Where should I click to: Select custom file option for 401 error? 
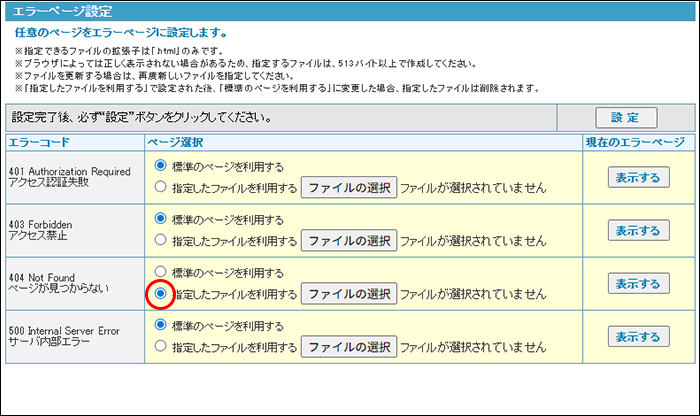click(x=160, y=186)
